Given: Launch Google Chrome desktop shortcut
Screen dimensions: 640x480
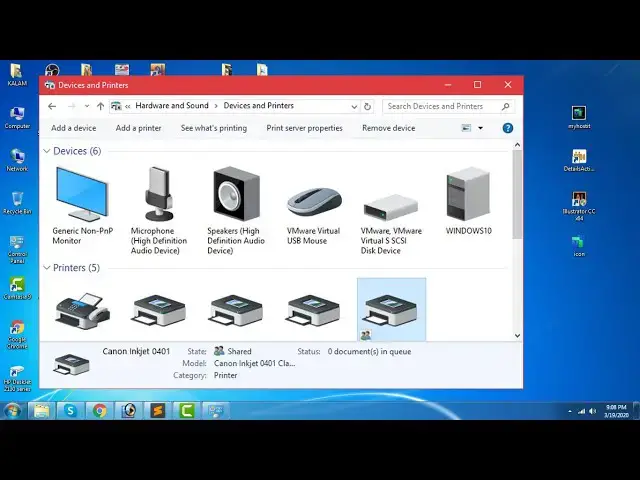Looking at the screenshot, I should [17, 335].
